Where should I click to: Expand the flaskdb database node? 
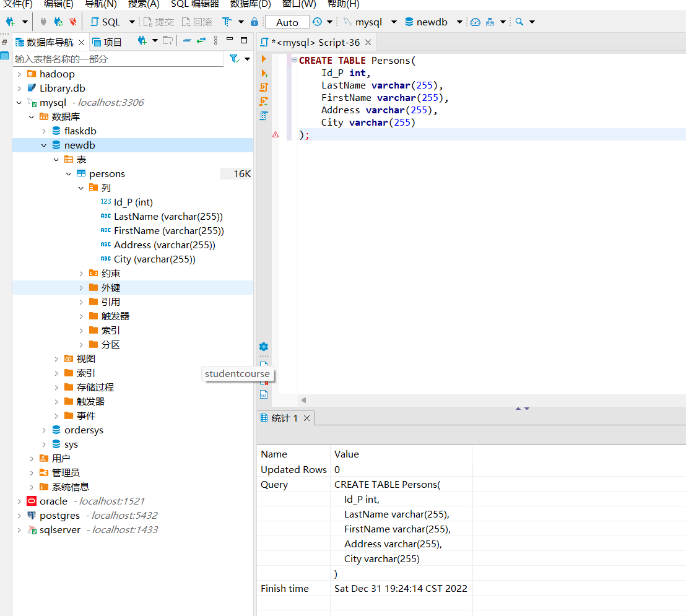click(x=44, y=131)
